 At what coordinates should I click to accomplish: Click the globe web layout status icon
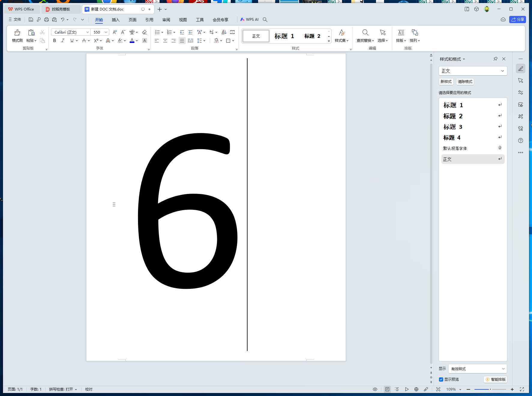(x=416, y=389)
